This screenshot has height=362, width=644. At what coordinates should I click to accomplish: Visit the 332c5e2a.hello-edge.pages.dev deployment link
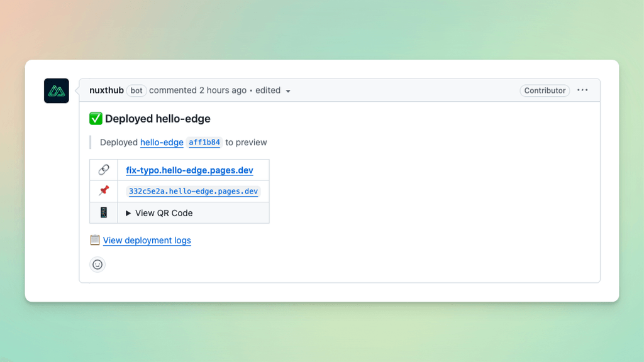point(192,191)
